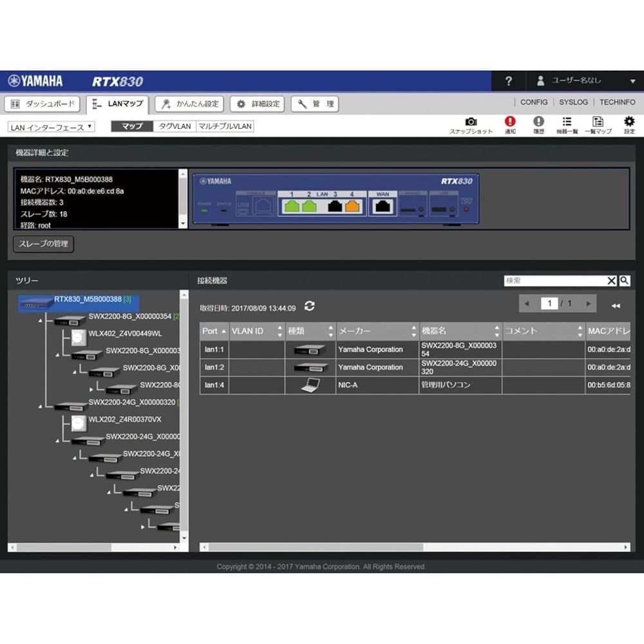Open the history icon
The width and height of the screenshot is (644, 644).
(x=538, y=122)
